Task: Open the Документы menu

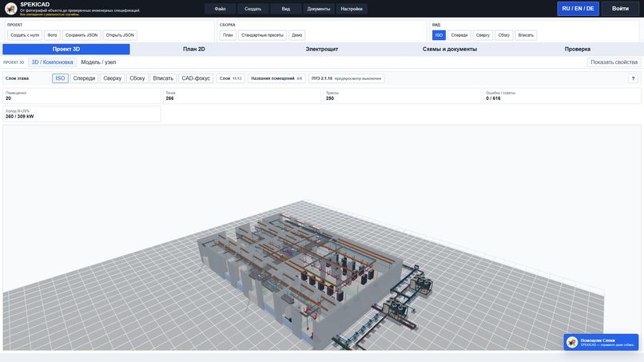Action: 319,9
